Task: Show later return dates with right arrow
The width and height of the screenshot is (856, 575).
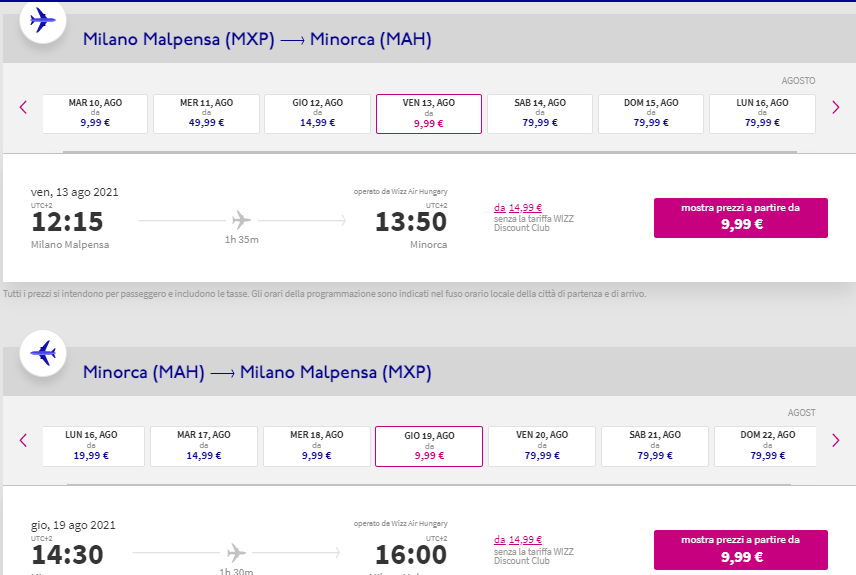Action: coord(837,440)
